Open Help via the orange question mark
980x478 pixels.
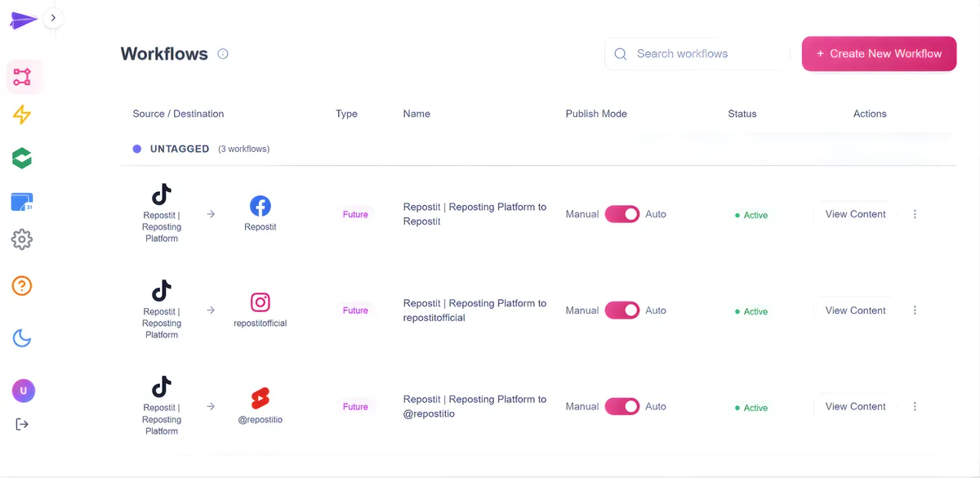click(x=22, y=286)
